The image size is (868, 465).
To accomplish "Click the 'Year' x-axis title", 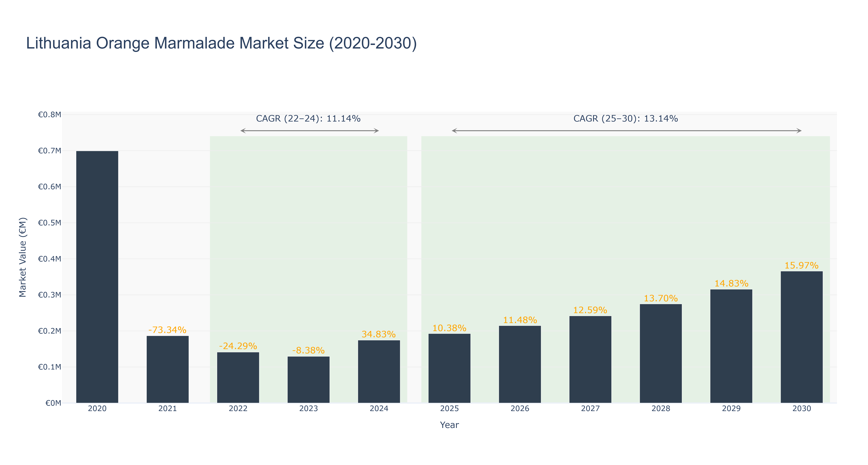I will click(449, 425).
